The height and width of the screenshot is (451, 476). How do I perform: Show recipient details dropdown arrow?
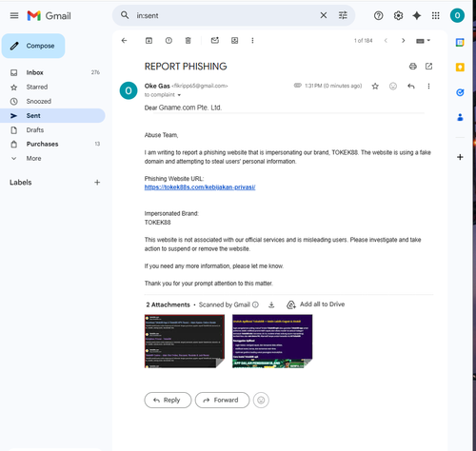179,95
